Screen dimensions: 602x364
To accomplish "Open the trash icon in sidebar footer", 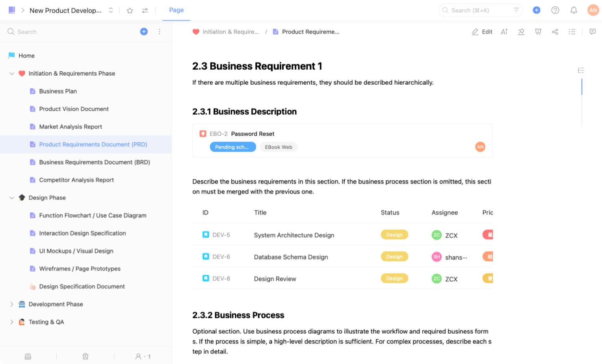I will (85, 357).
